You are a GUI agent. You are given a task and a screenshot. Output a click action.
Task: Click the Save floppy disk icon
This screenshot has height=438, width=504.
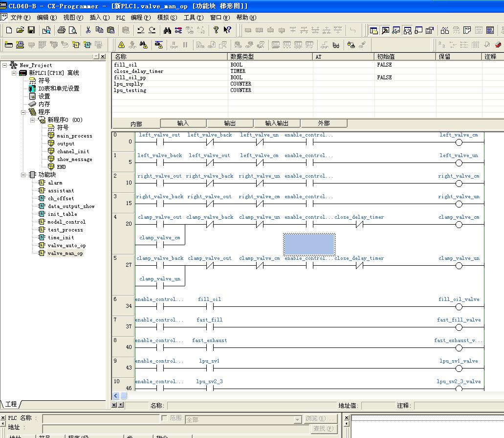31,30
